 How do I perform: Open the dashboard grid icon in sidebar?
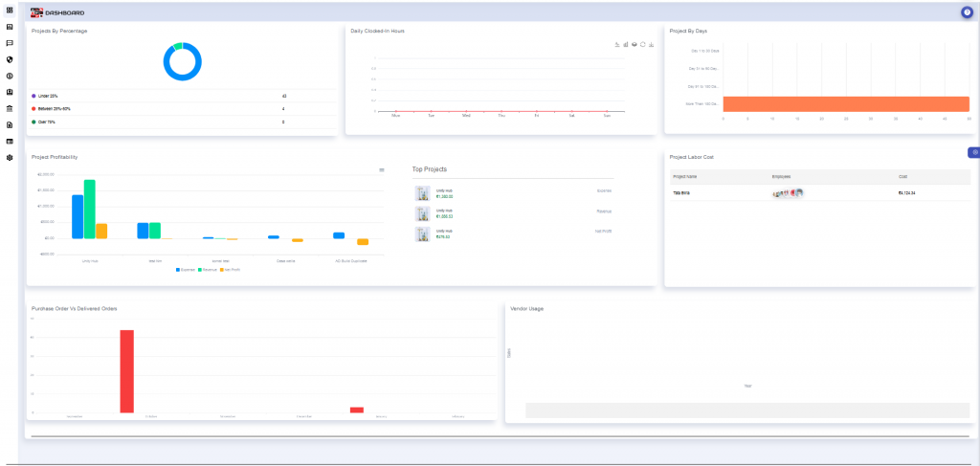point(9,11)
